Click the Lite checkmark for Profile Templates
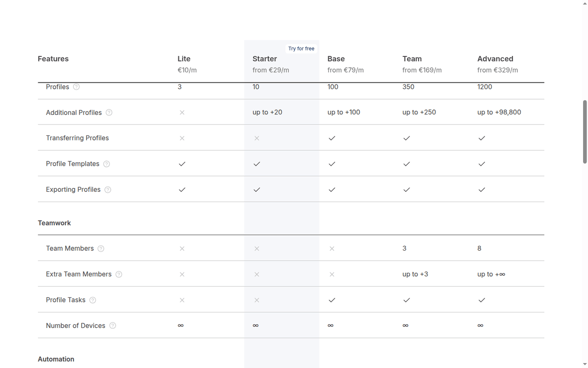Image resolution: width=588 pixels, height=368 pixels. point(182,164)
